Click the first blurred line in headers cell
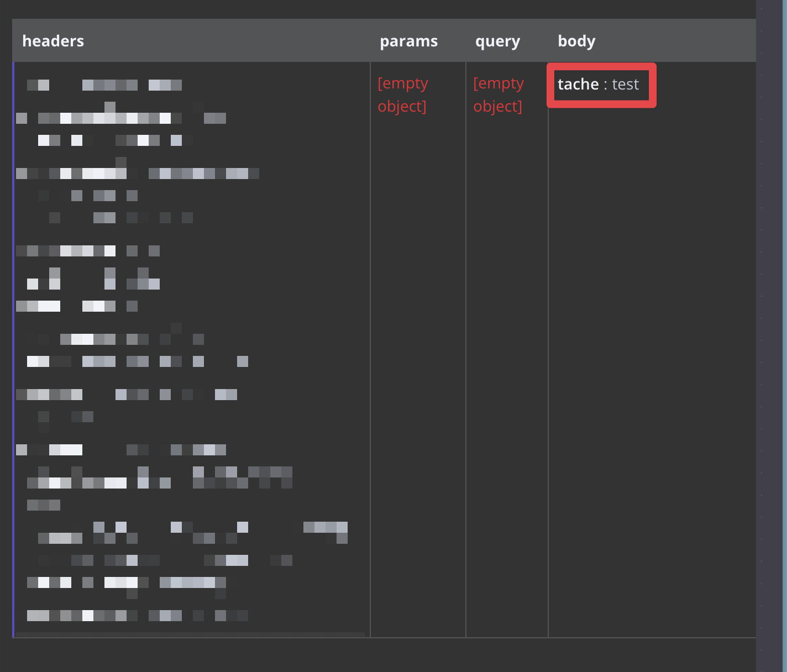Viewport: 787px width, 672px height. click(104, 85)
